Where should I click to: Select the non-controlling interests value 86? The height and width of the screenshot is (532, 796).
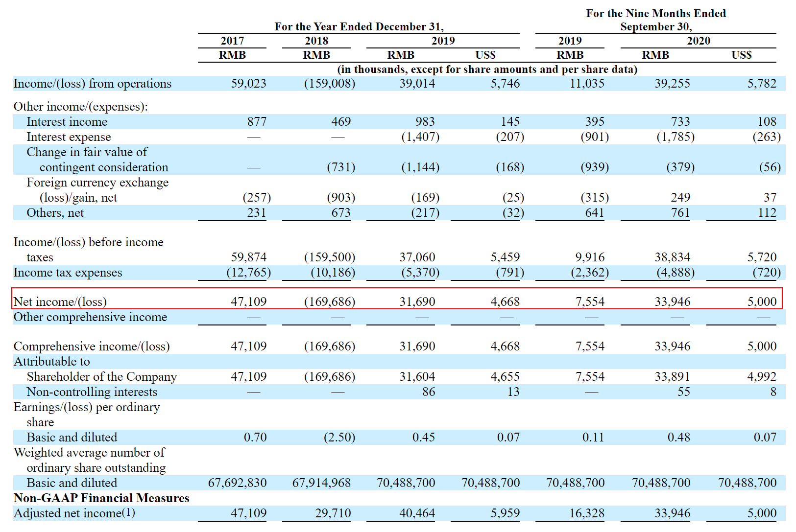coord(428,392)
